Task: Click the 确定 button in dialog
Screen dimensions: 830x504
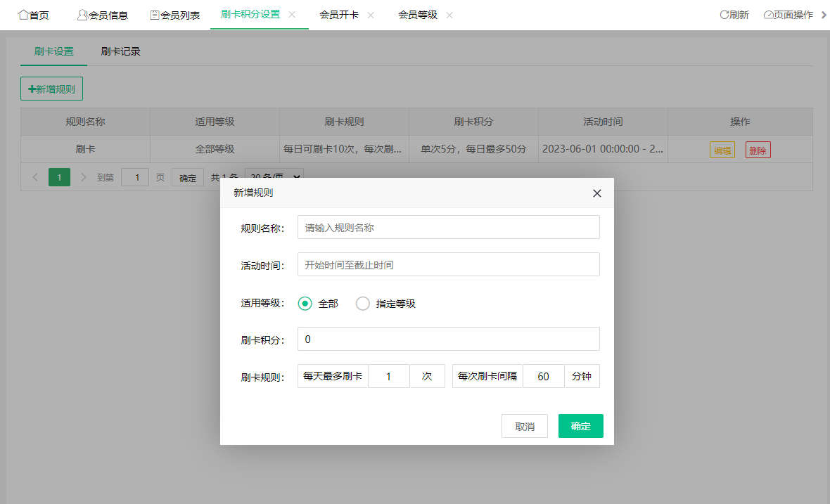Action: pyautogui.click(x=580, y=426)
